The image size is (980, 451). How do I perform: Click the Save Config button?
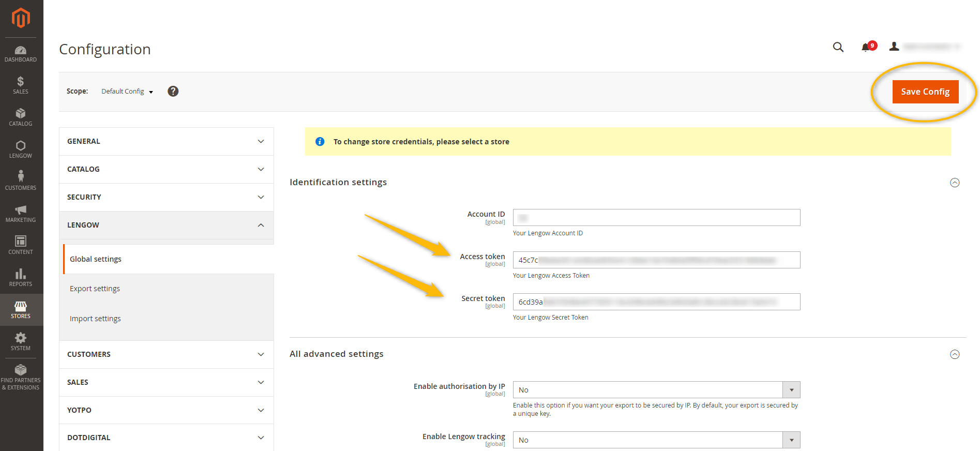click(x=925, y=92)
